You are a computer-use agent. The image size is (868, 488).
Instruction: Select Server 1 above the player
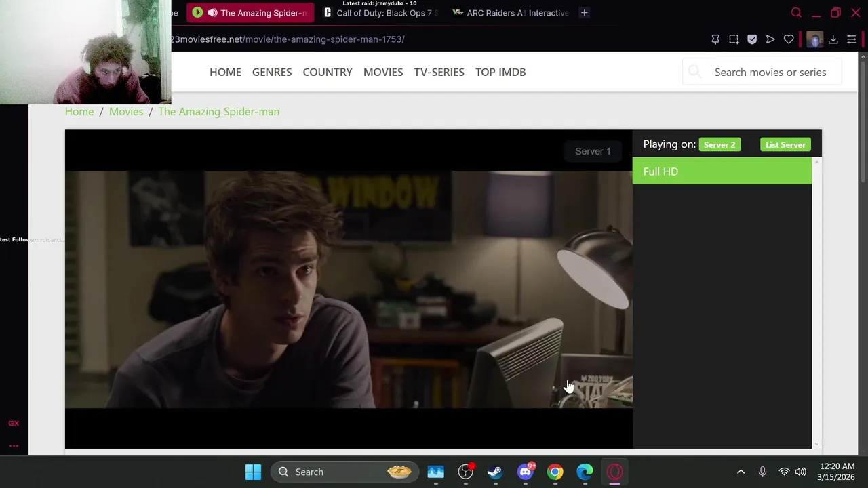593,151
